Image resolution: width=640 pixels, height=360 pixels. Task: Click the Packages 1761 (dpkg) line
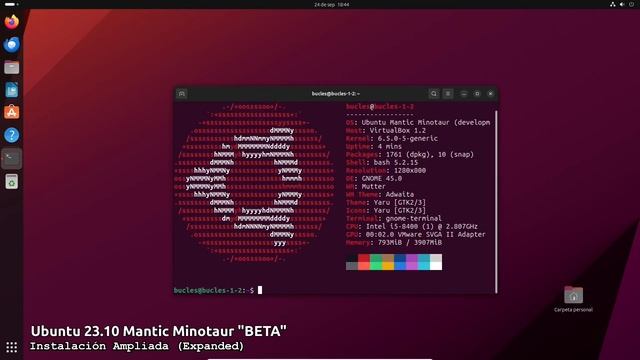pyautogui.click(x=410, y=155)
